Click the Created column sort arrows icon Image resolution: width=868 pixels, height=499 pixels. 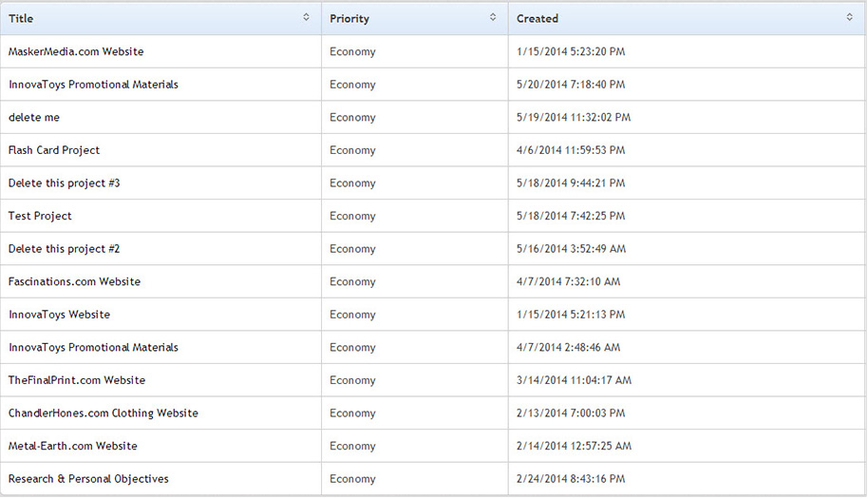[850, 17]
